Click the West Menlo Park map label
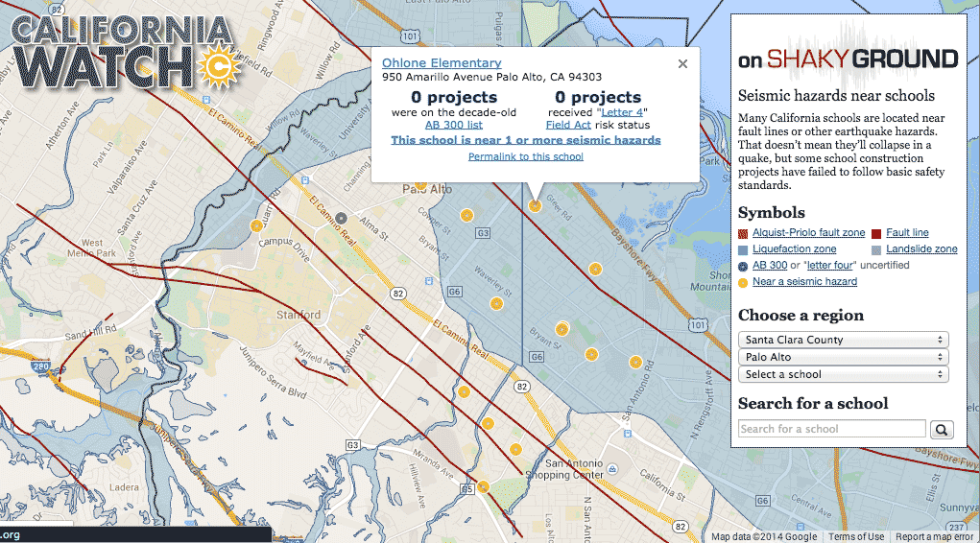 pos(92,248)
